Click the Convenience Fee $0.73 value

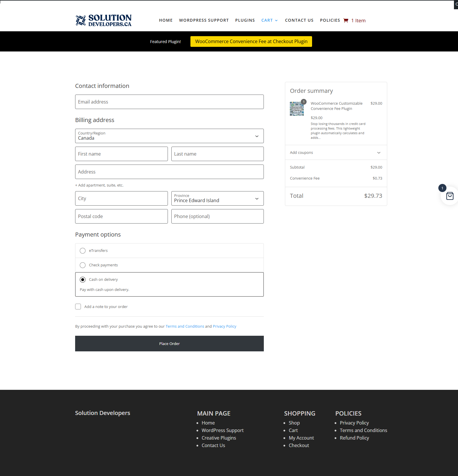click(x=377, y=178)
